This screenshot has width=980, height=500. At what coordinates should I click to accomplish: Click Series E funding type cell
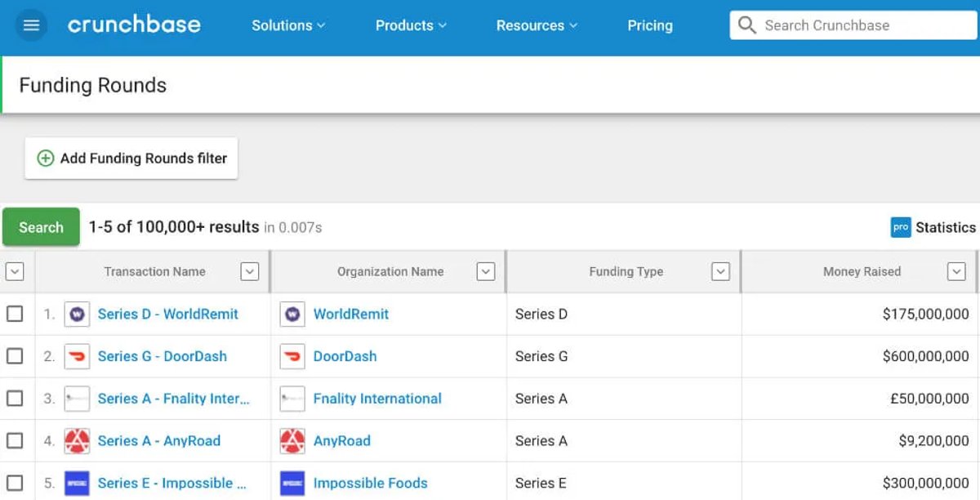click(541, 483)
